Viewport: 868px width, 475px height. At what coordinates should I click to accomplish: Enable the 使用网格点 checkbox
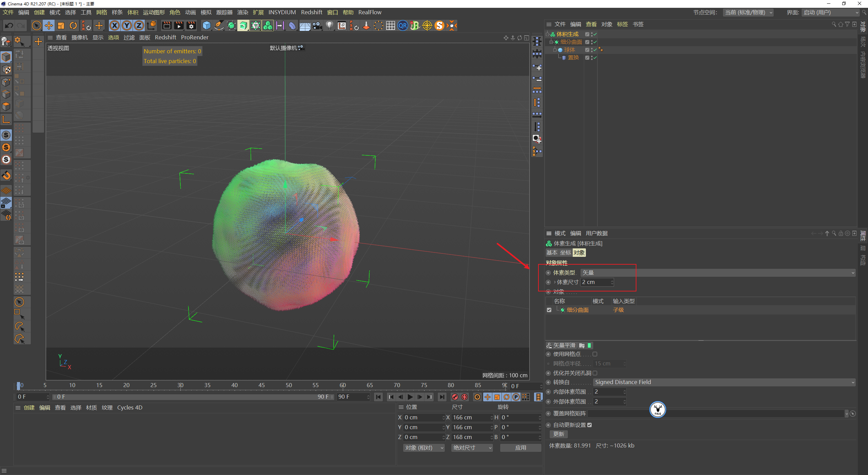(595, 354)
